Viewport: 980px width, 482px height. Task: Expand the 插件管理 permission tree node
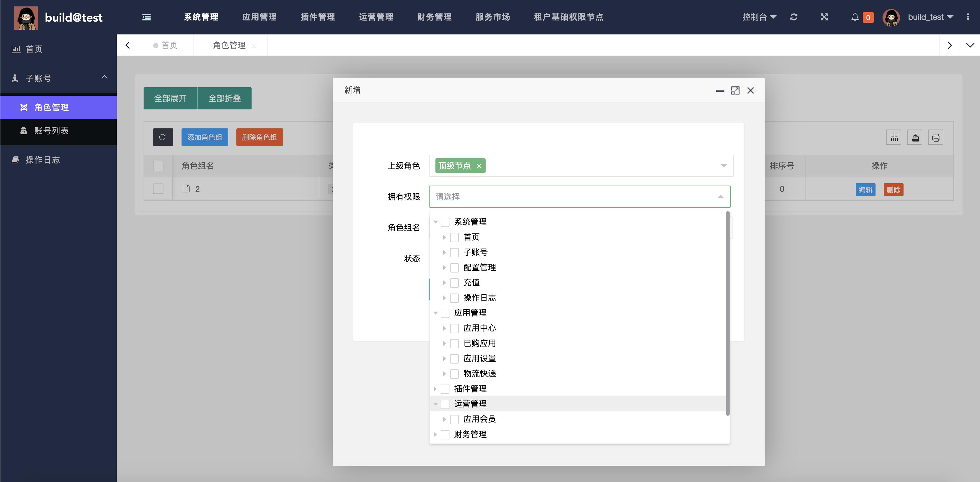pyautogui.click(x=435, y=389)
